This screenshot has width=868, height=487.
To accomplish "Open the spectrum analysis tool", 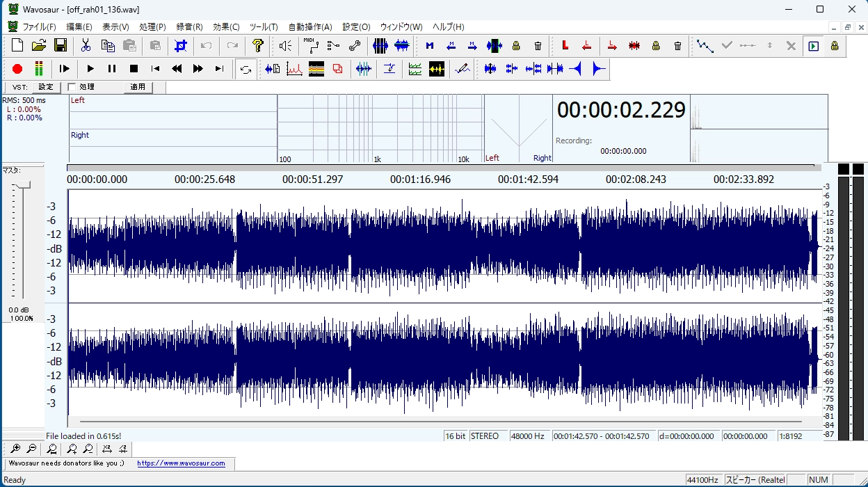I will (294, 69).
